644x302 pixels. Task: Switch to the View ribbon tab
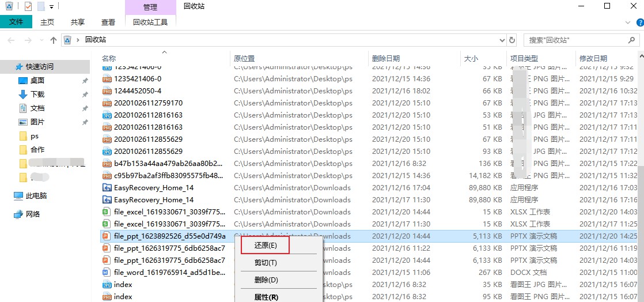pyautogui.click(x=108, y=22)
